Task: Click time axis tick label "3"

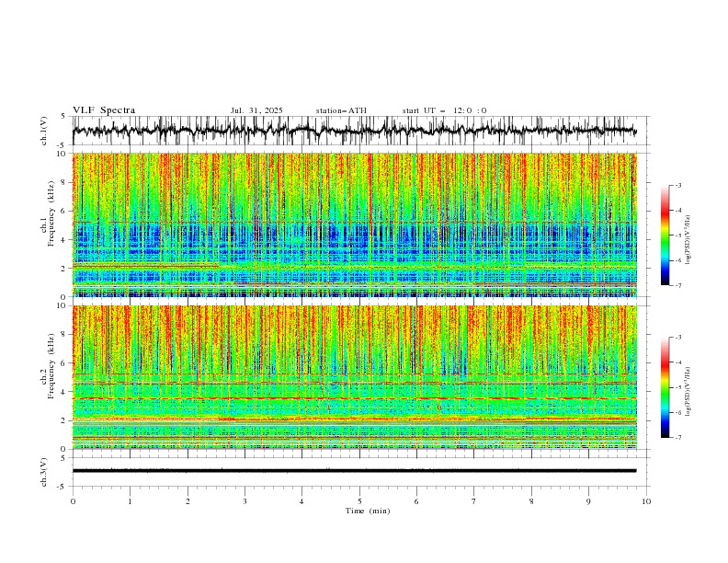Action: 245,501
